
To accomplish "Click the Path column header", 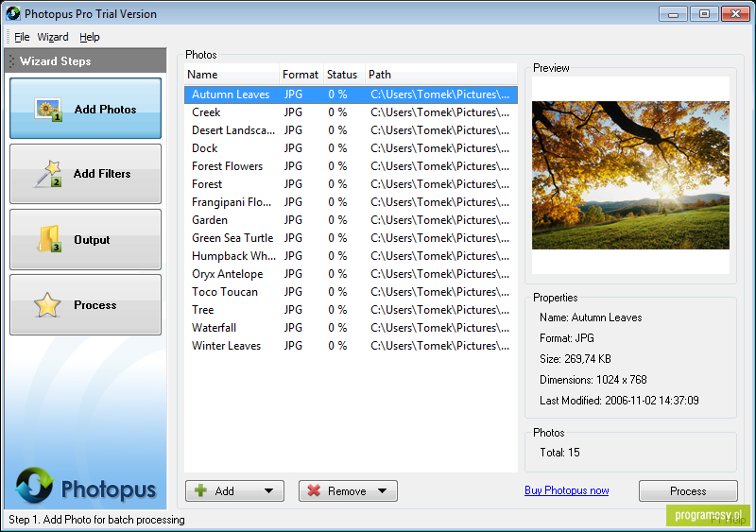I will click(x=440, y=75).
